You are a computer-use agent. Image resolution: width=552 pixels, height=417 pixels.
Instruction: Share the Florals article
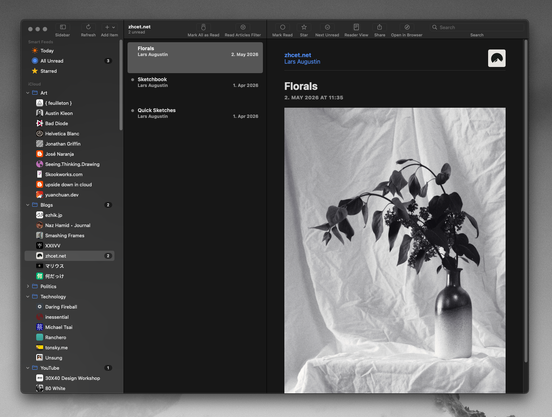[380, 27]
